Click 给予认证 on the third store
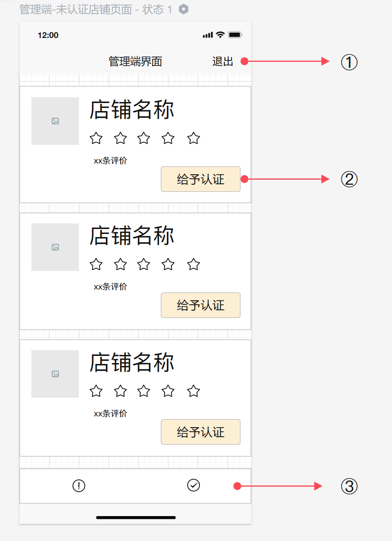 tap(201, 432)
